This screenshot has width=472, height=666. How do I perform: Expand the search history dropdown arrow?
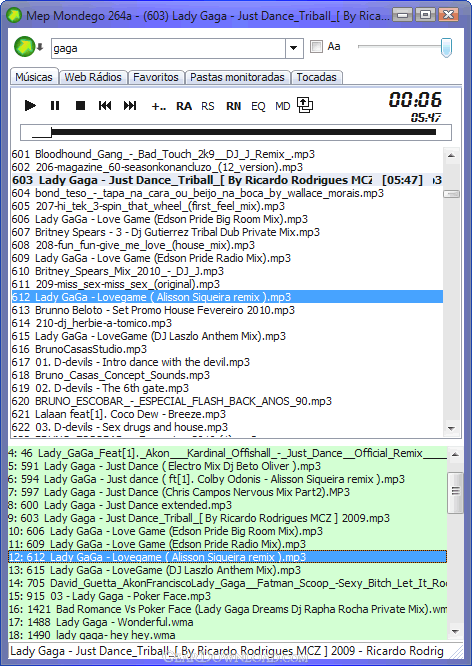click(x=294, y=48)
